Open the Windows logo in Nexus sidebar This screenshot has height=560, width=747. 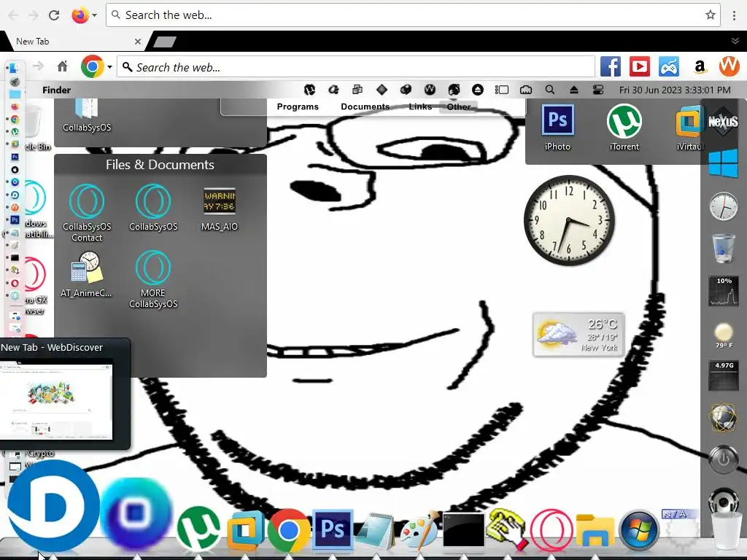[723, 163]
